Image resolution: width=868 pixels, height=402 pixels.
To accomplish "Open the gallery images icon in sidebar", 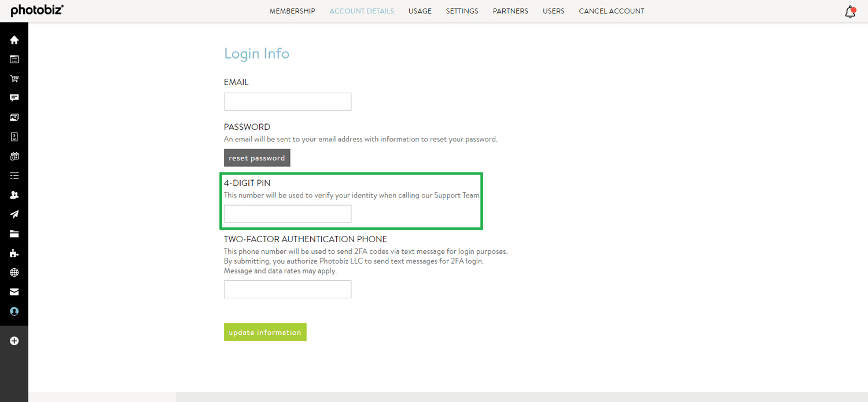I will [14, 117].
